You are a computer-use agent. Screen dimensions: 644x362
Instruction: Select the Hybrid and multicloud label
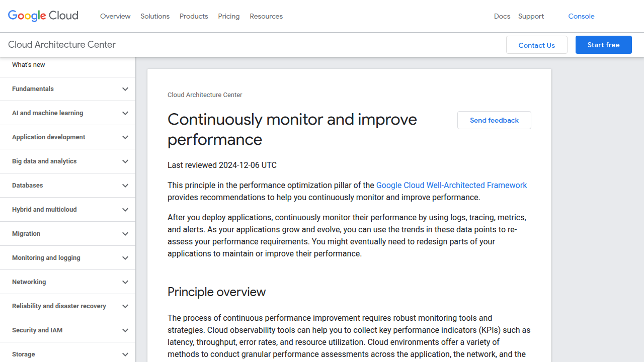pos(44,210)
